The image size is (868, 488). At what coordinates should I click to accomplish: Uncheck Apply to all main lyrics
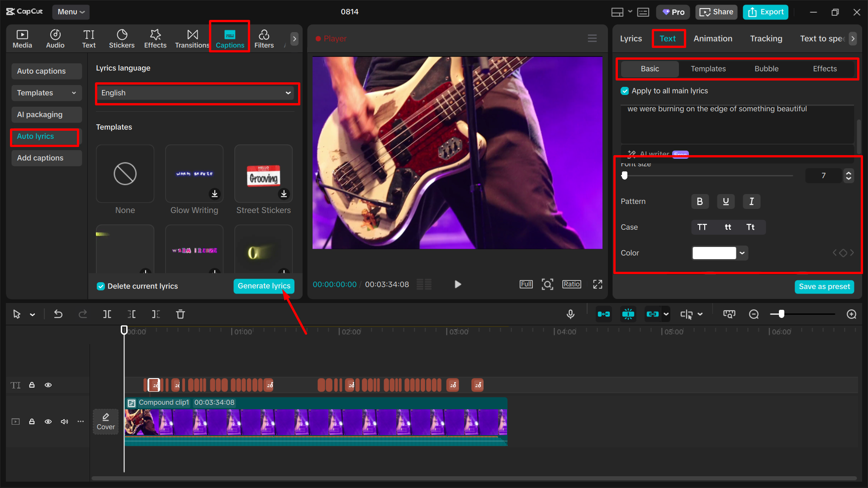click(x=625, y=90)
